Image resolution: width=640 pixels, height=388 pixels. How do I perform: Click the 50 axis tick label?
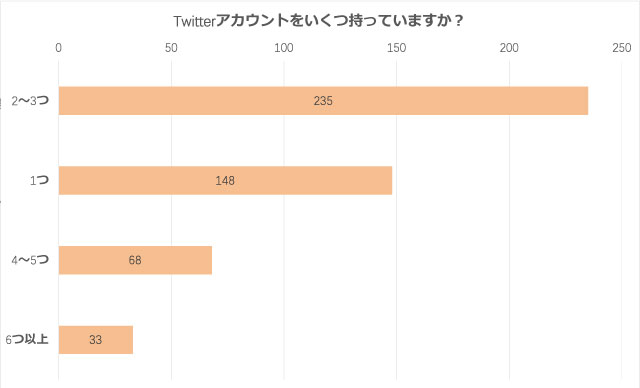171,48
